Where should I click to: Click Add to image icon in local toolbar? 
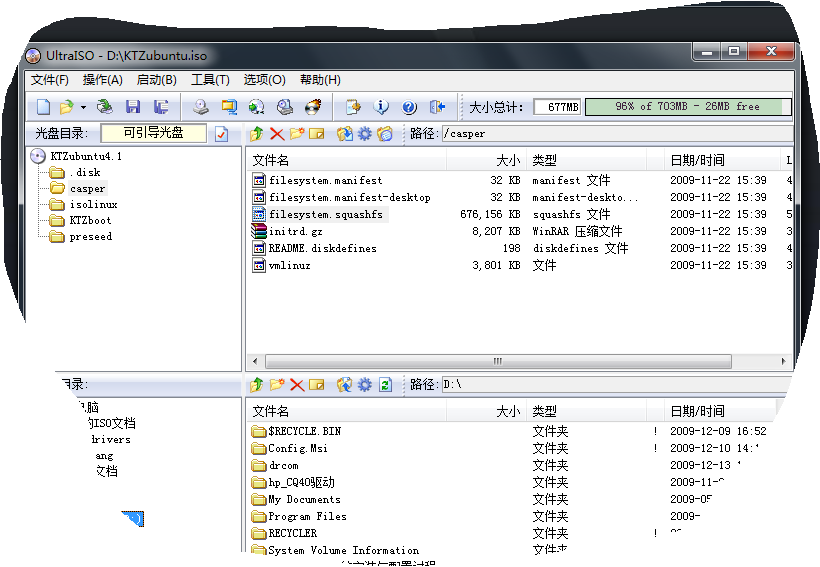pyautogui.click(x=344, y=385)
